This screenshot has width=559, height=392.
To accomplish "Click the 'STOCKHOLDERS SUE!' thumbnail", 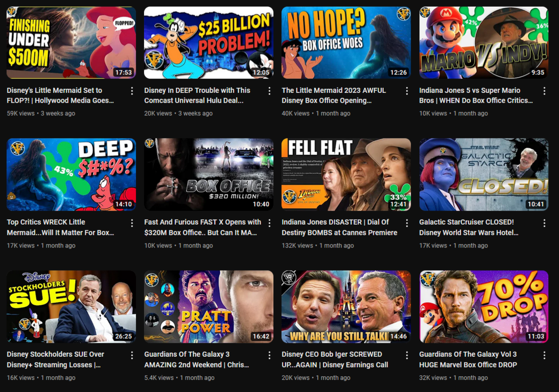I will [x=71, y=307].
